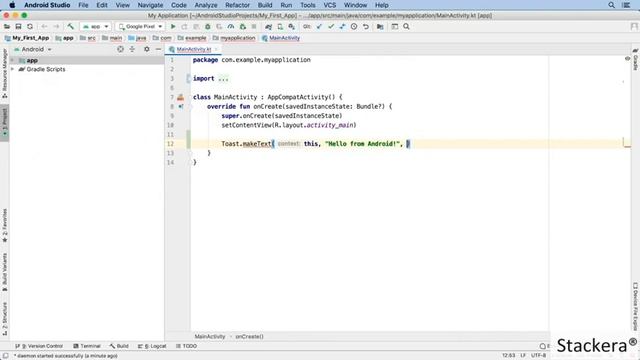
Task: Close the MainActivity.kt tab
Action: pyautogui.click(x=216, y=49)
